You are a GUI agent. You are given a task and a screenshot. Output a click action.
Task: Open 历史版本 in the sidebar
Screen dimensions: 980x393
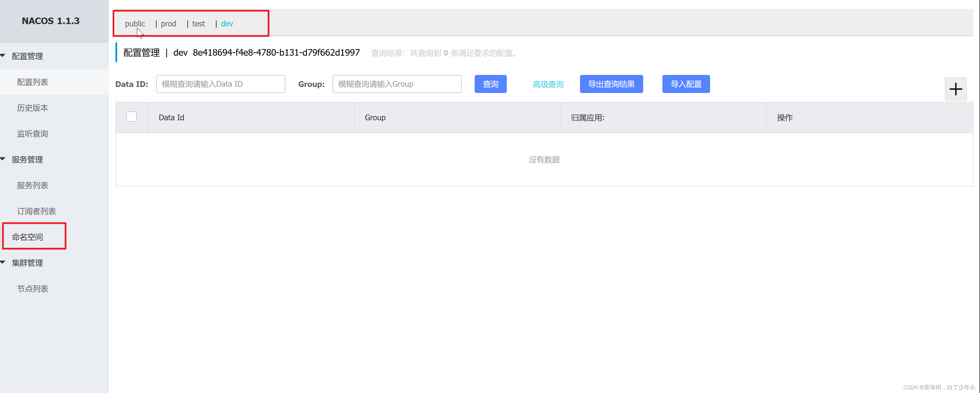[32, 108]
